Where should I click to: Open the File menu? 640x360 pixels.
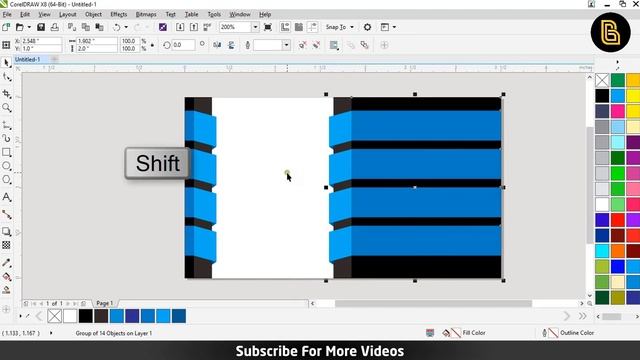[x=7, y=14]
